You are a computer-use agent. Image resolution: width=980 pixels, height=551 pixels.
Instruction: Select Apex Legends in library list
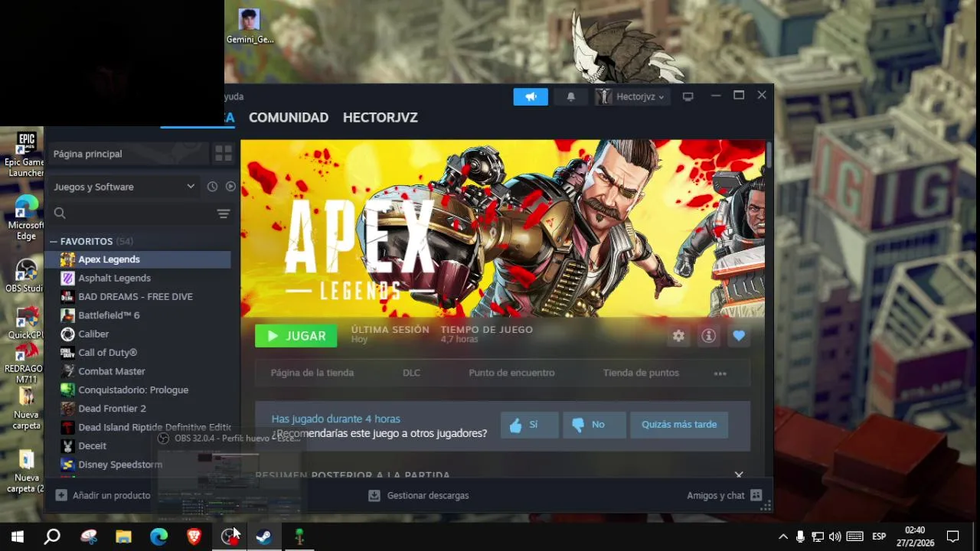[138, 259]
